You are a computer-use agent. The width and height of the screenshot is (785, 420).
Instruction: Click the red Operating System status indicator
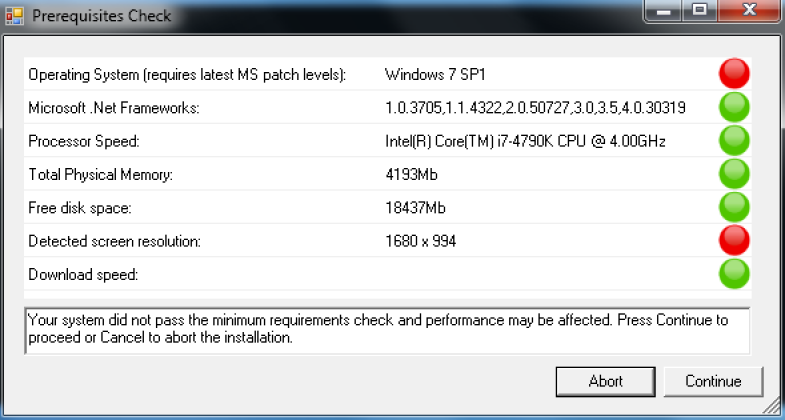click(734, 74)
